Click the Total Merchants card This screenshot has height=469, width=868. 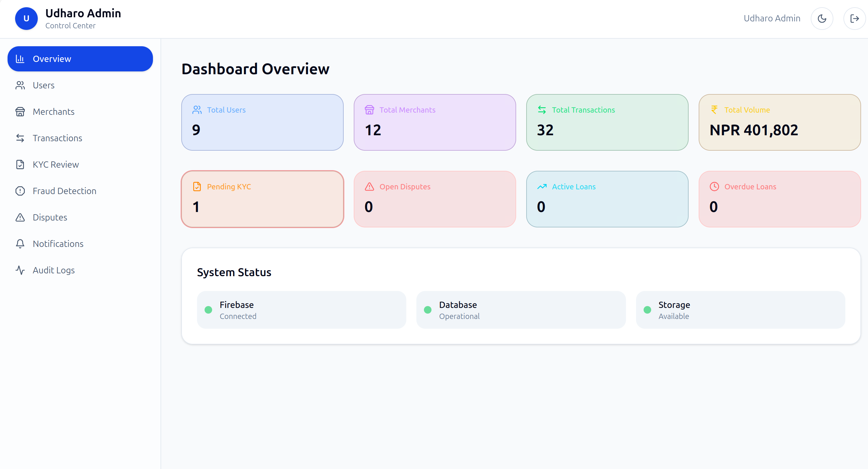(x=435, y=122)
